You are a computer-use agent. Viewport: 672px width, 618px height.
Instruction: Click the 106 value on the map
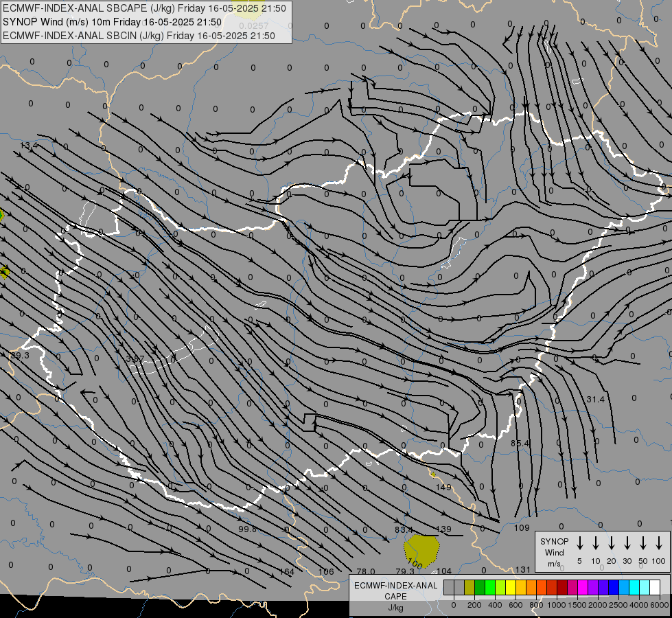point(326,572)
